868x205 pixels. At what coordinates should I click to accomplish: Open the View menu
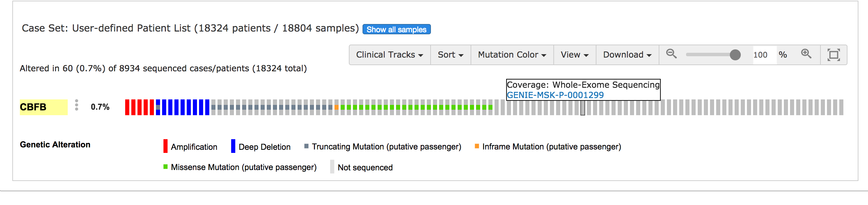[x=575, y=55]
